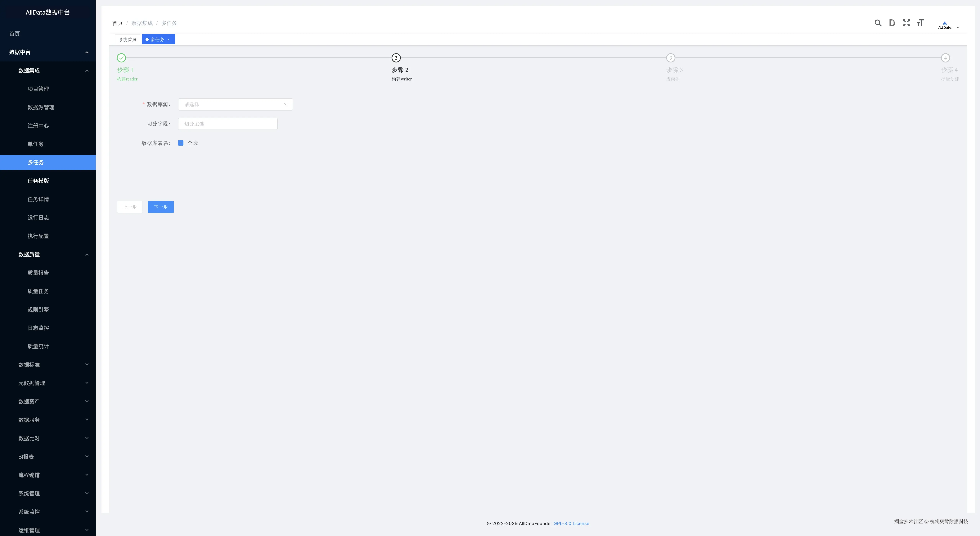Click the step 1 green checkmark circle
Viewport: 980px width, 536px height.
tap(121, 58)
